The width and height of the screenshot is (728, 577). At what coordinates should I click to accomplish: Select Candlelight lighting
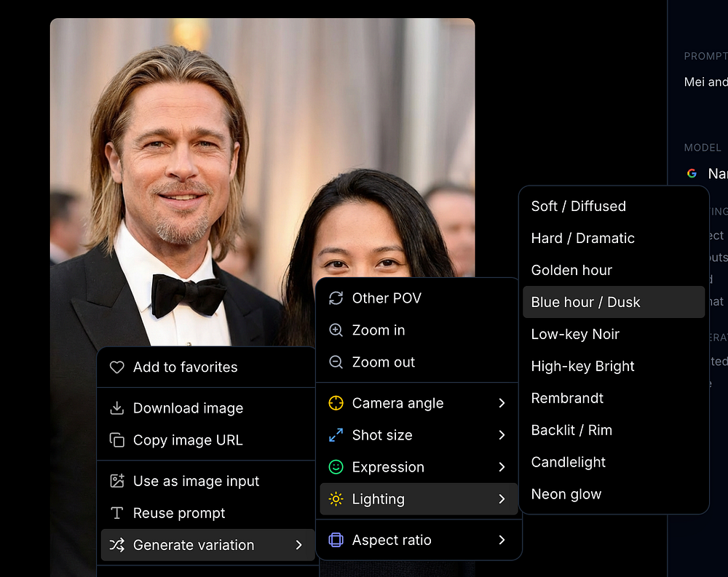click(614, 462)
